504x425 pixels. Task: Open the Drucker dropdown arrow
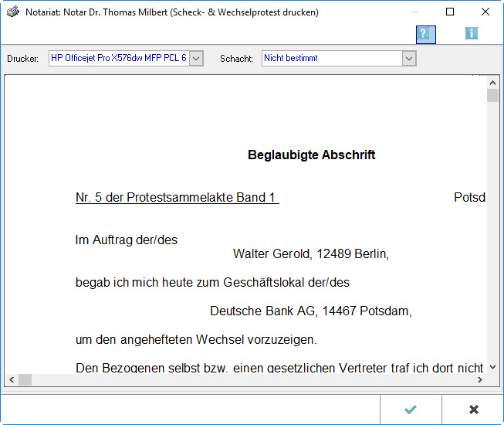pyautogui.click(x=196, y=59)
